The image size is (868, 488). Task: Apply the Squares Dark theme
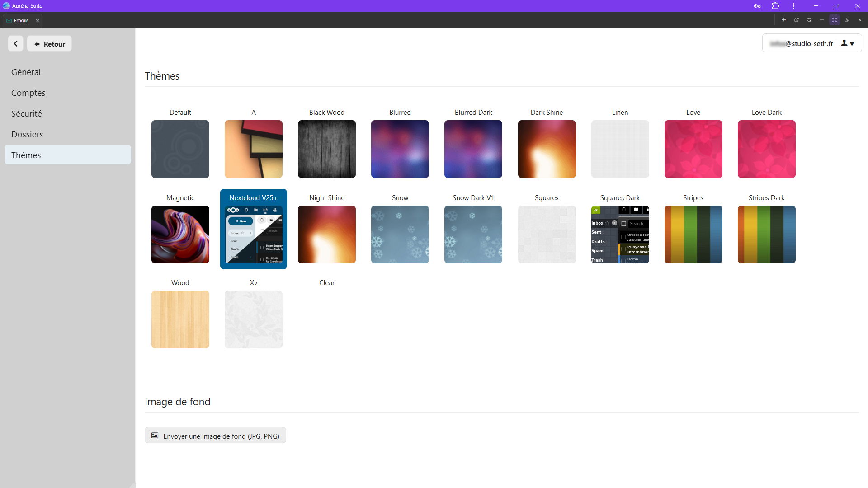(x=620, y=235)
